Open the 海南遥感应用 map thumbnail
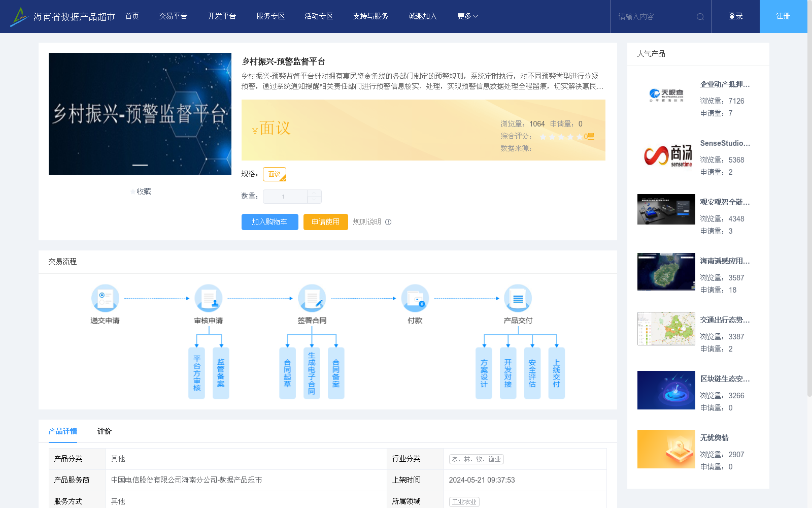Screen dimensions: 812x508 tap(666, 272)
